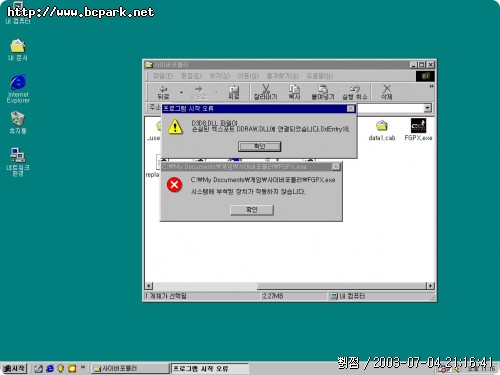The image size is (500, 375).
Task: Expand the quick launch overflow chevron
Action: click(x=83, y=367)
